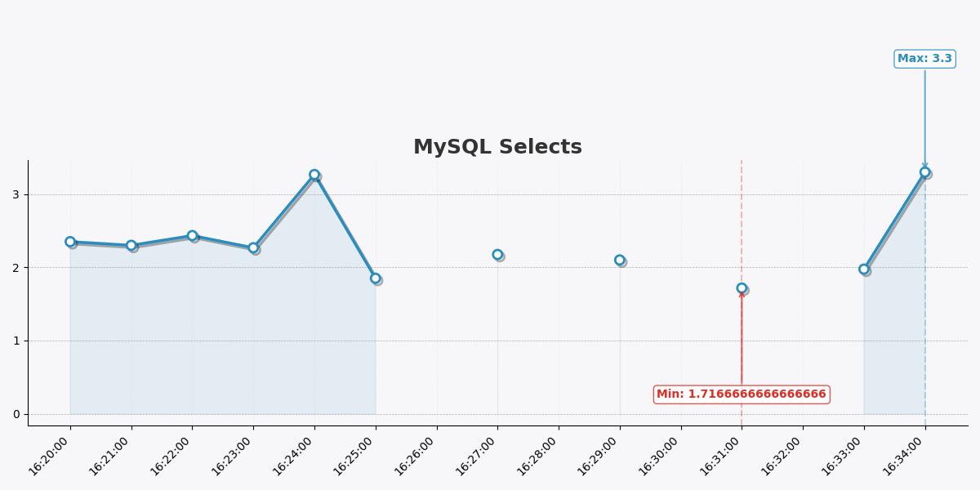Click the isolated data point at 16:27:00
This screenshot has width=980, height=490.
coord(497,255)
